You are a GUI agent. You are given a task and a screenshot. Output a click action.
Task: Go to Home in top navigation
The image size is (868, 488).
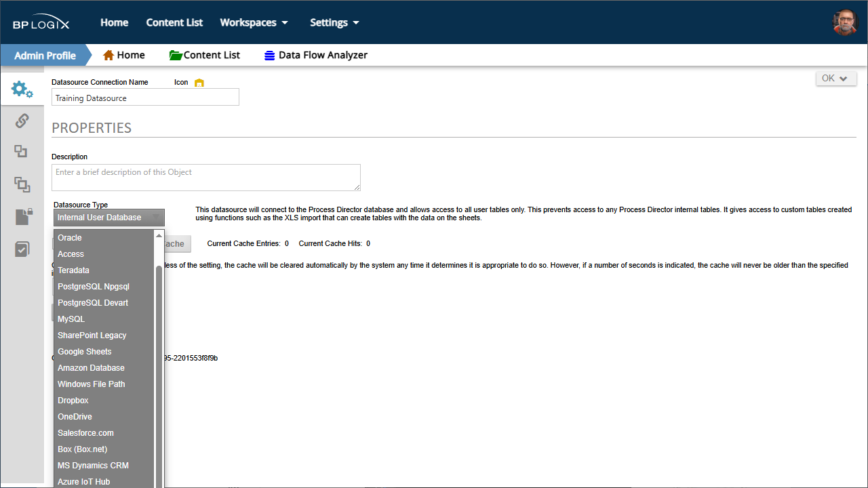point(115,22)
